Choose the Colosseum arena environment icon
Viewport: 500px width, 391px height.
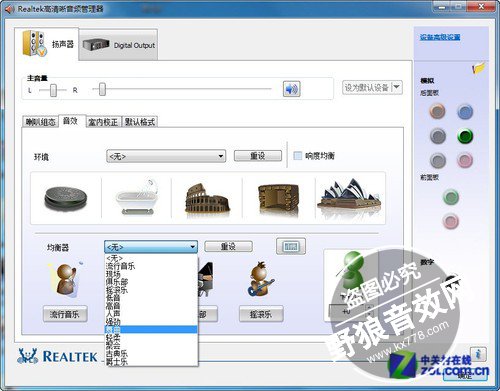207,198
